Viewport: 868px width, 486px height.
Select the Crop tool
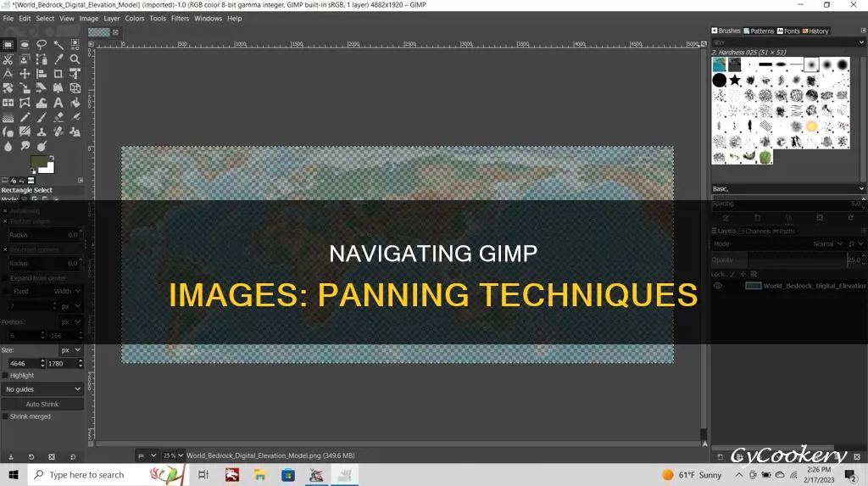point(58,73)
